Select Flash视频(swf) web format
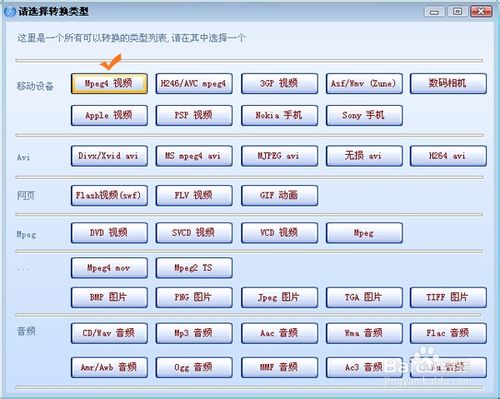 click(109, 195)
